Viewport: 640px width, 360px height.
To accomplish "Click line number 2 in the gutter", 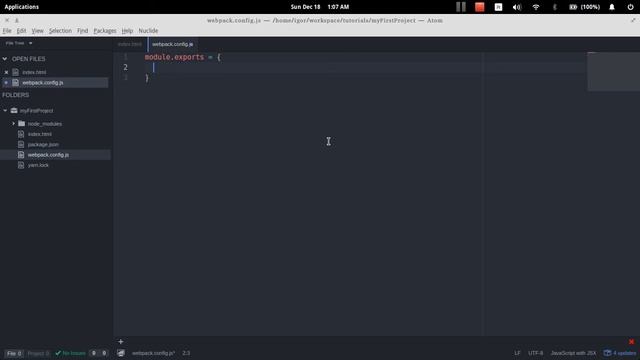I will (x=125, y=67).
